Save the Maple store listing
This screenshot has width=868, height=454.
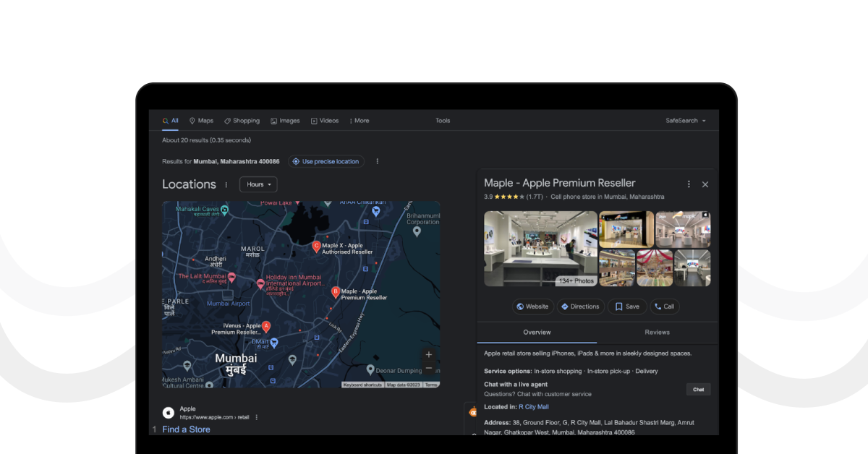(627, 307)
